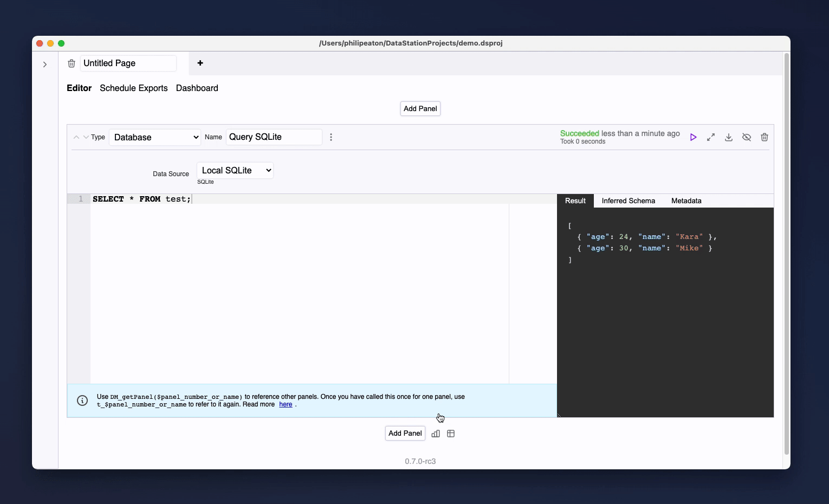Delete the Untitled Page

click(x=71, y=63)
